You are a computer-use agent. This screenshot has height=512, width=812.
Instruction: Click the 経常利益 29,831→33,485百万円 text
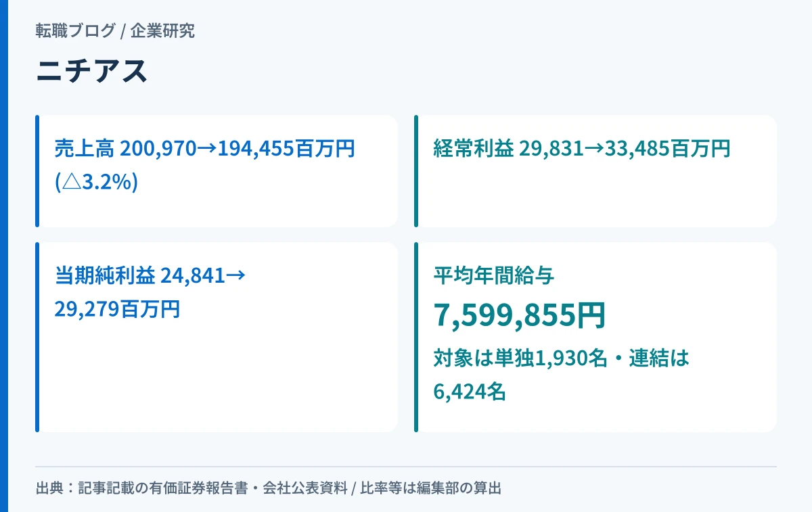[582, 148]
